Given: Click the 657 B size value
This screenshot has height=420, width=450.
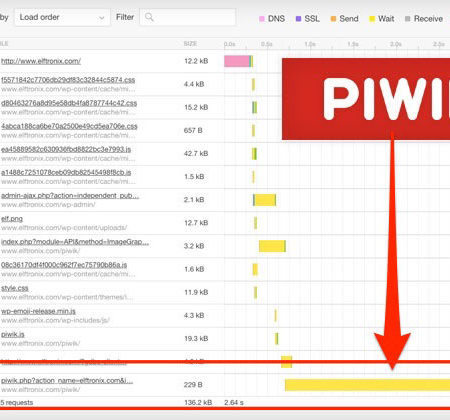Looking at the screenshot, I should point(193,130).
